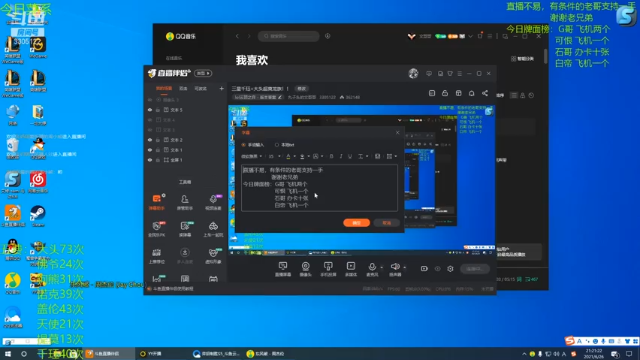
Task: Toggle lock on 全屏 1 layer
Action: coord(158,160)
